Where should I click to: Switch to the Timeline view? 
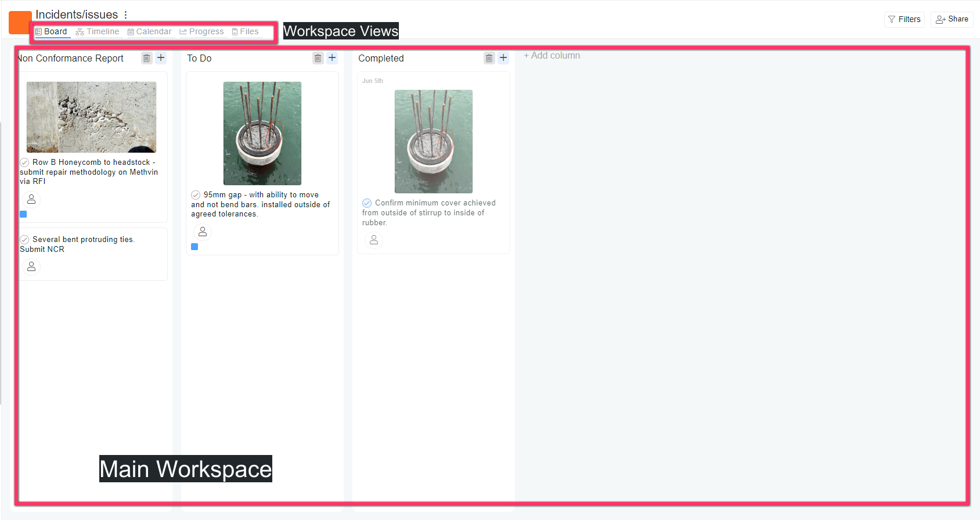(x=98, y=32)
